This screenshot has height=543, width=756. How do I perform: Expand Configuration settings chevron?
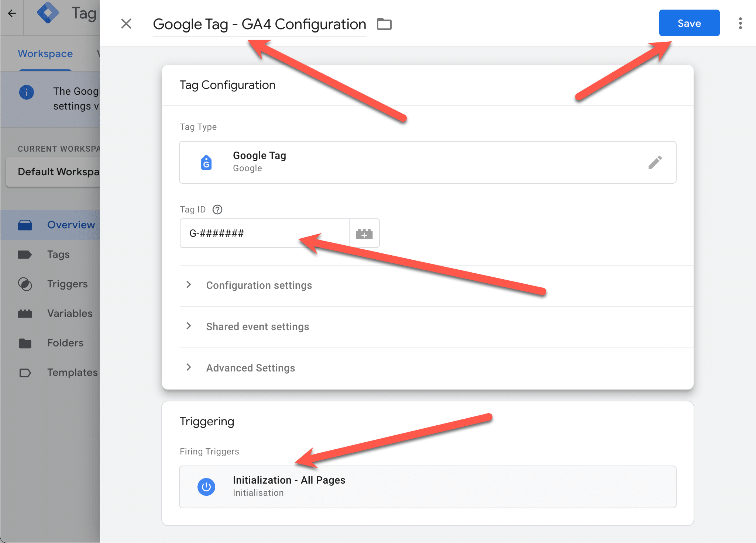point(189,285)
